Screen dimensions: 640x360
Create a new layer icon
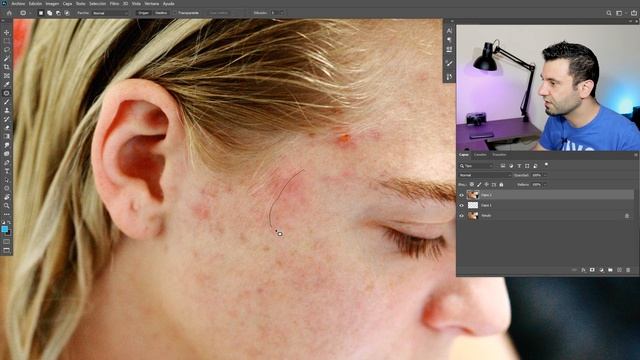[x=619, y=270]
